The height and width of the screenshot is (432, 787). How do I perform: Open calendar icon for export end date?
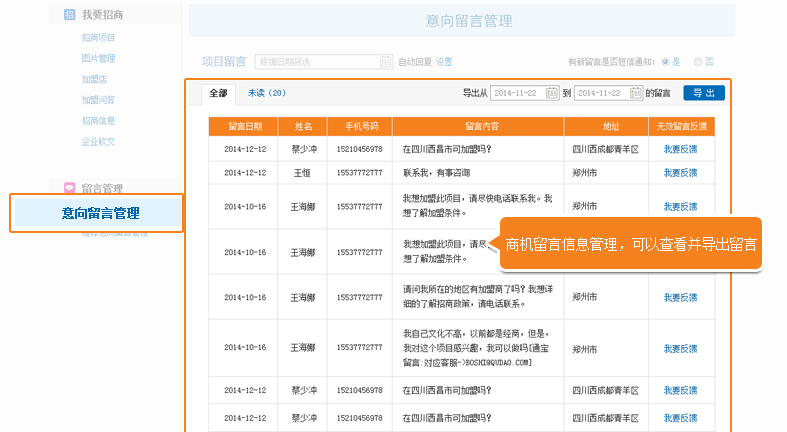click(635, 93)
